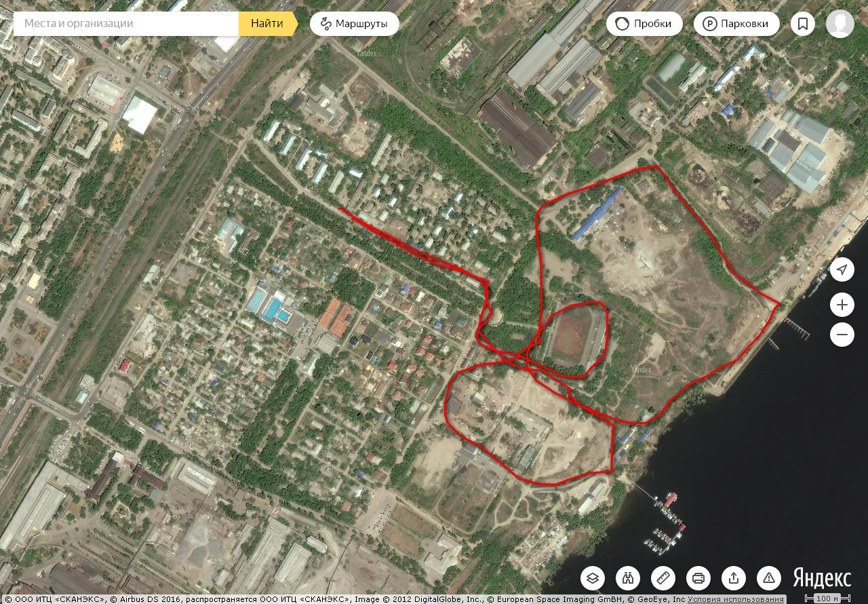Open the user profile avatar

pyautogui.click(x=840, y=24)
